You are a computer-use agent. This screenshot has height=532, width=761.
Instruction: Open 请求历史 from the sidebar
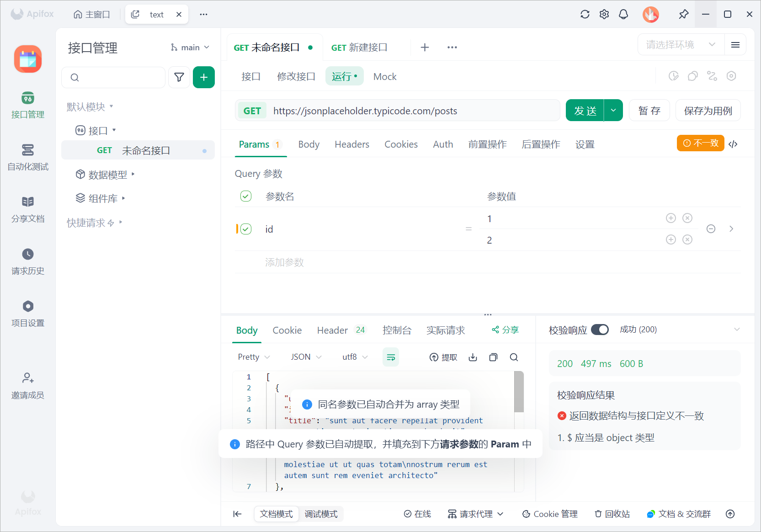point(27,261)
